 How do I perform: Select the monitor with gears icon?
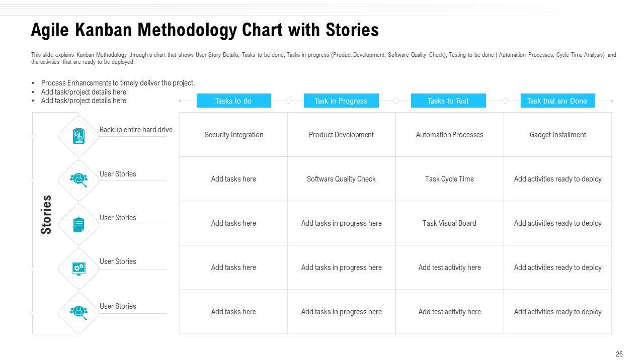(78, 268)
